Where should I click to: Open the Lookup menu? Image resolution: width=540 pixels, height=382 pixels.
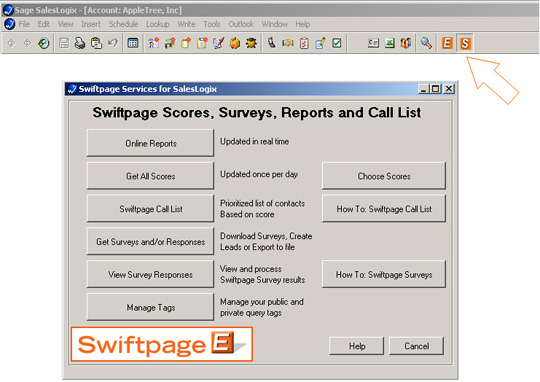(x=158, y=24)
